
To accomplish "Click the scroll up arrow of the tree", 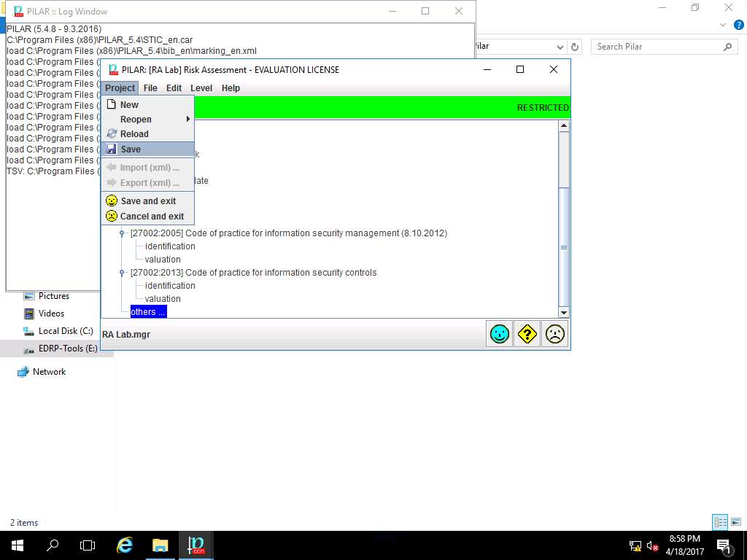I will pos(564,125).
